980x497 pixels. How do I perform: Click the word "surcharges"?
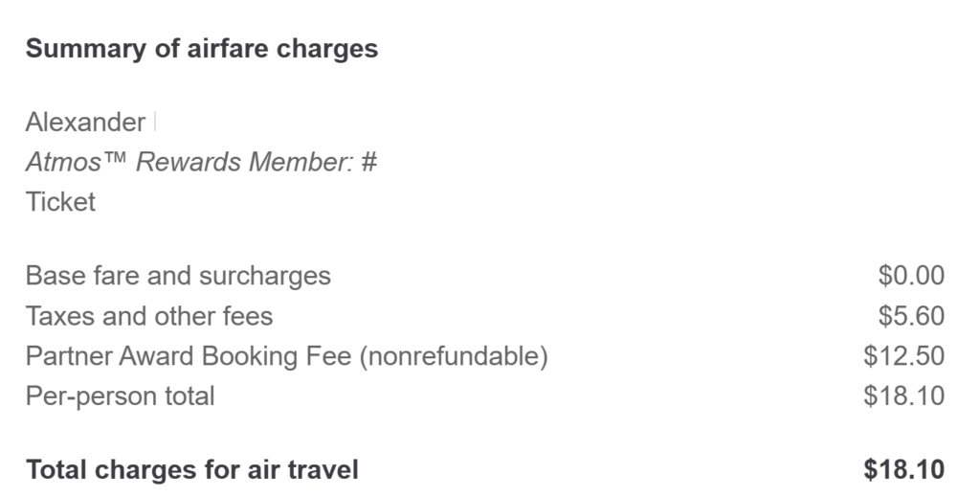coord(265,276)
